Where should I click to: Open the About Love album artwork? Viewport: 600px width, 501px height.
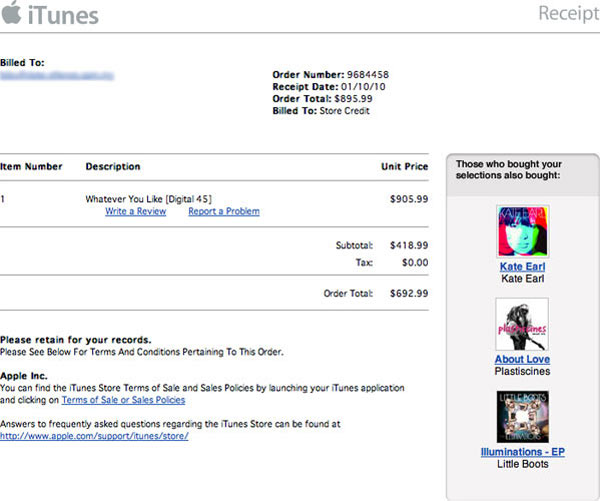tap(522, 324)
